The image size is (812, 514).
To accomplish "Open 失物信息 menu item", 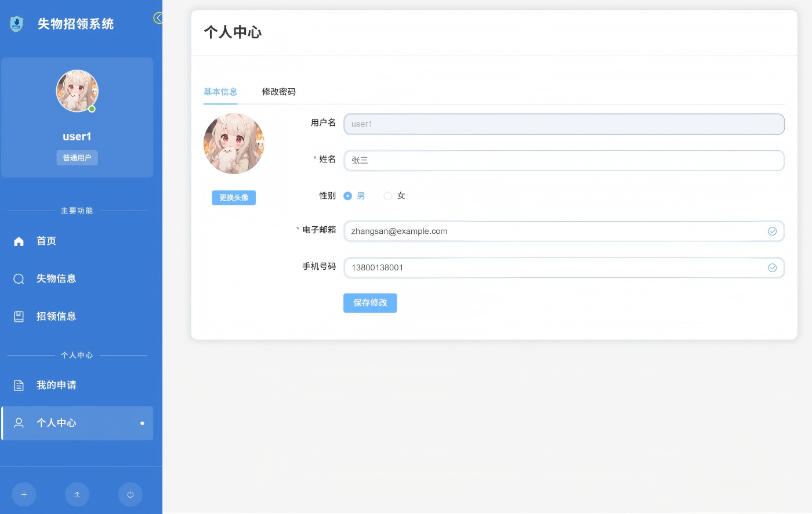I will coord(77,279).
